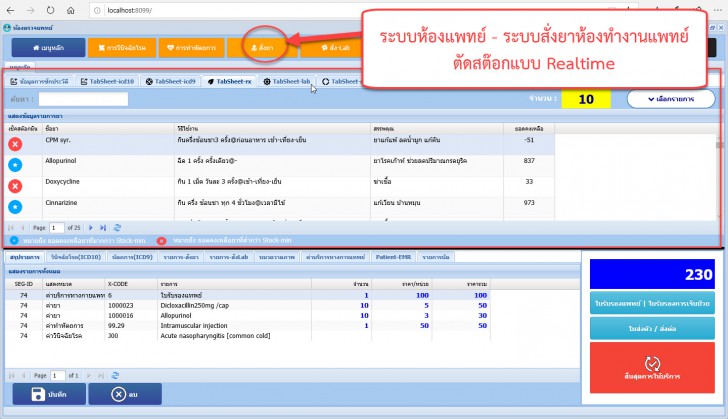This screenshot has height=419, width=728.
Task: Select the TabSheet-rx tab
Action: 230,81
